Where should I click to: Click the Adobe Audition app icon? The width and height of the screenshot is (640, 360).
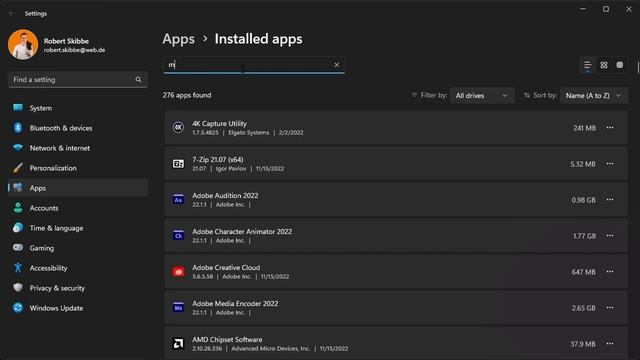178,200
